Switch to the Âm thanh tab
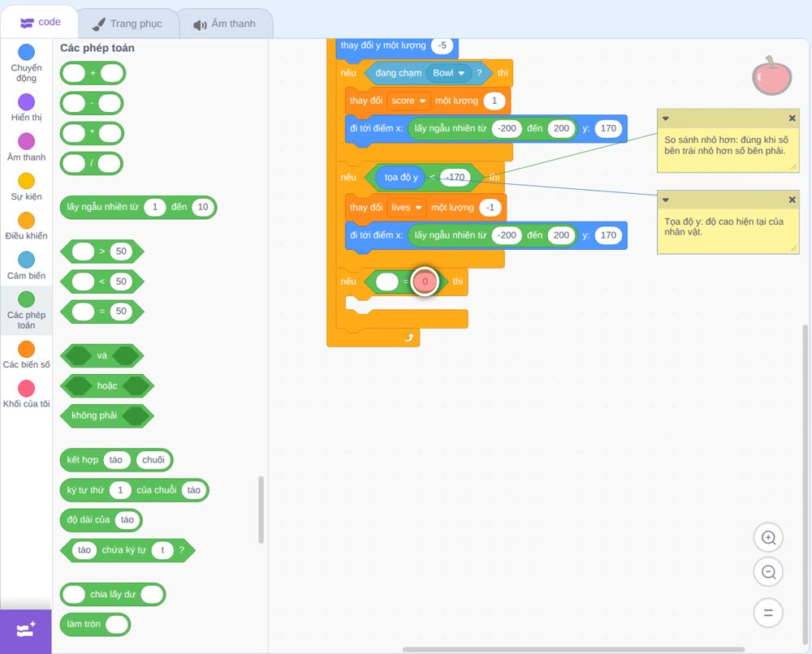The height and width of the screenshot is (654, 812). (225, 24)
